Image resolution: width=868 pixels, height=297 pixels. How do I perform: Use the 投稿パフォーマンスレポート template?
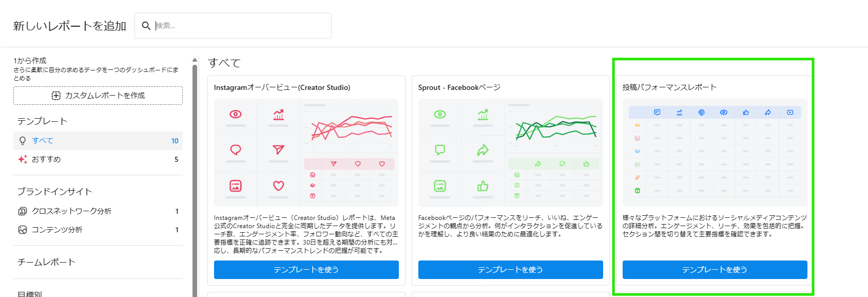715,270
